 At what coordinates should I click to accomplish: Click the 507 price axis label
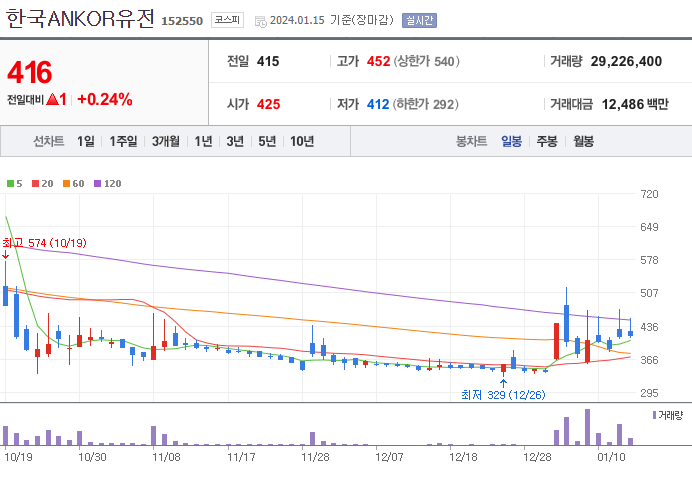point(649,293)
